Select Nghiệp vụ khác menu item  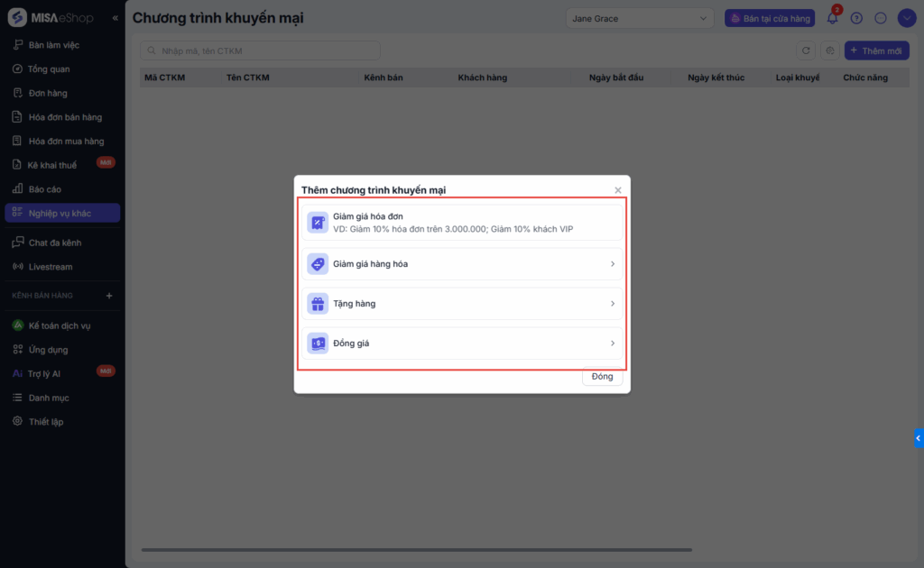pos(62,213)
